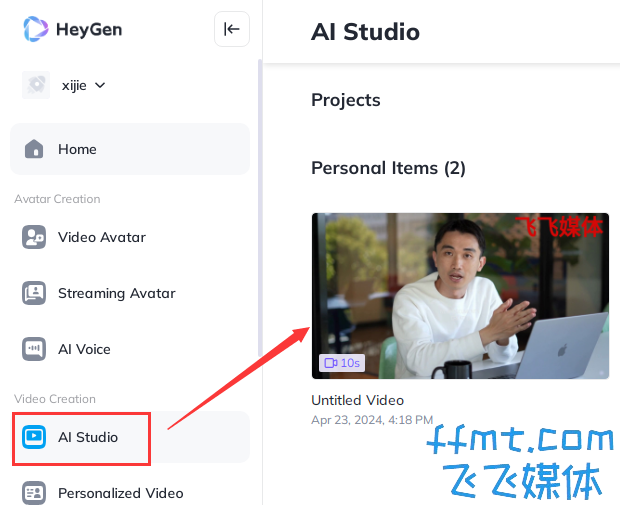Click the 10s video duration badge
This screenshot has width=620, height=505.
[342, 363]
